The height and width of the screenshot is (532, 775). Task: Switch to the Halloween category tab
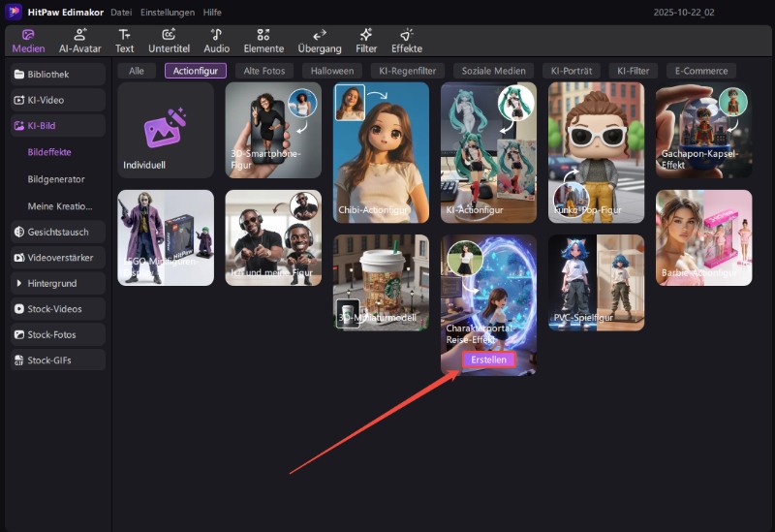[332, 71]
